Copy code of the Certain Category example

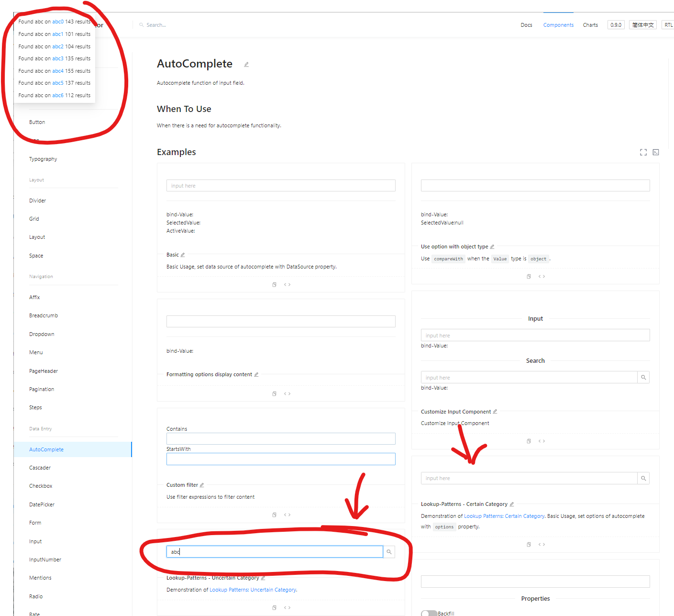point(529,545)
